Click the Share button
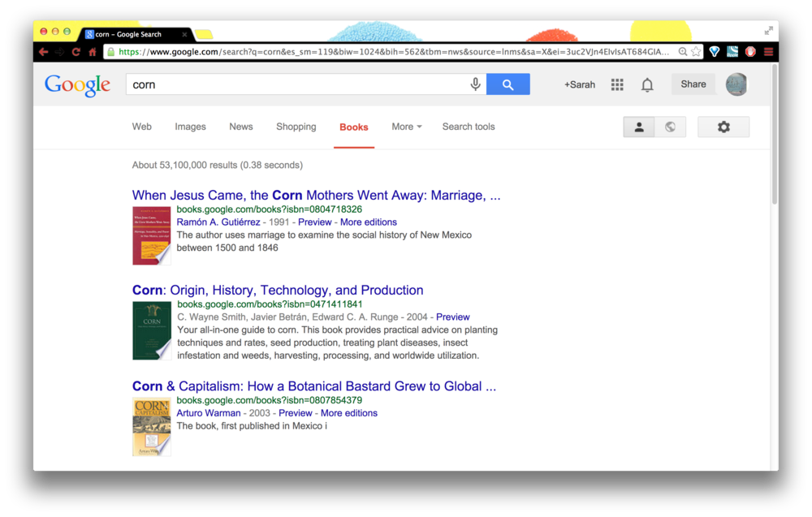 pyautogui.click(x=693, y=84)
